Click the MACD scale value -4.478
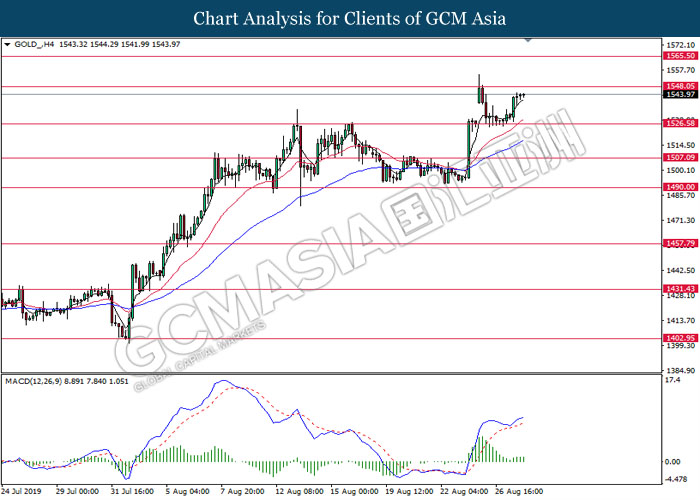This screenshot has width=700, height=500. tap(675, 479)
